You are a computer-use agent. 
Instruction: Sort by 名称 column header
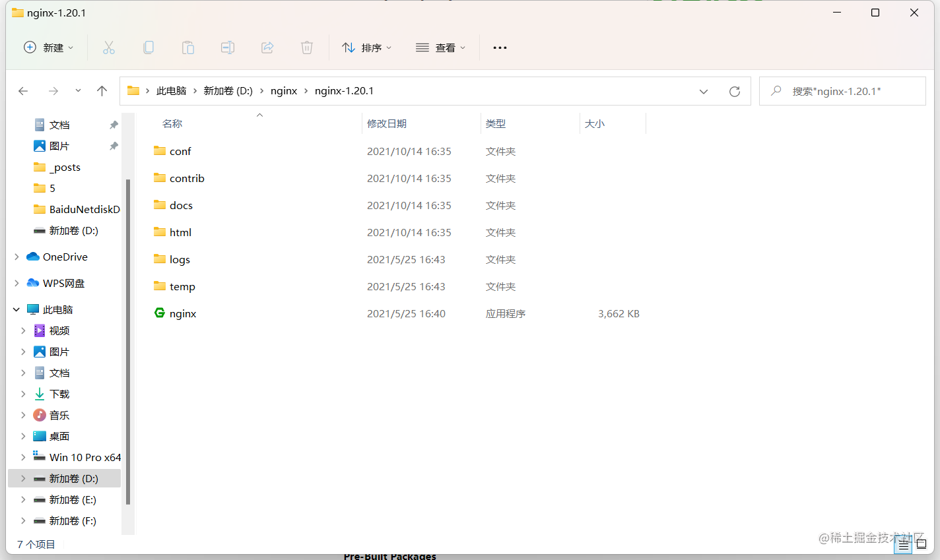pyautogui.click(x=172, y=123)
